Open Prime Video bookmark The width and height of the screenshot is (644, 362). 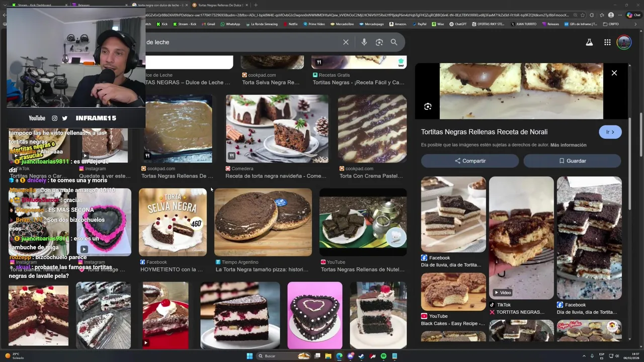tap(314, 24)
